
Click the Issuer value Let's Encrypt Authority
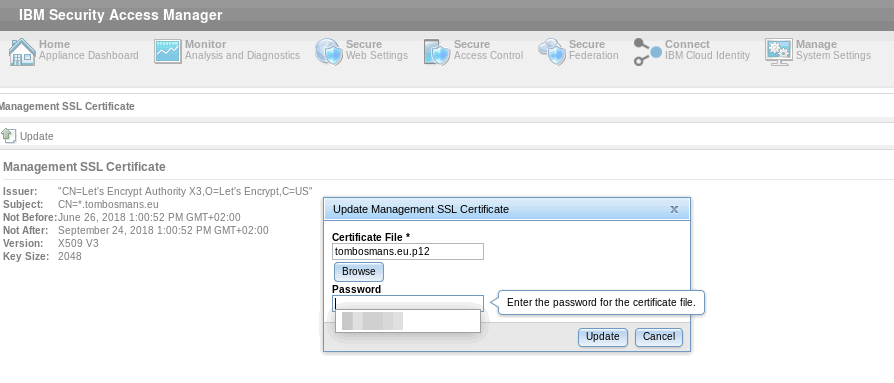tap(185, 192)
